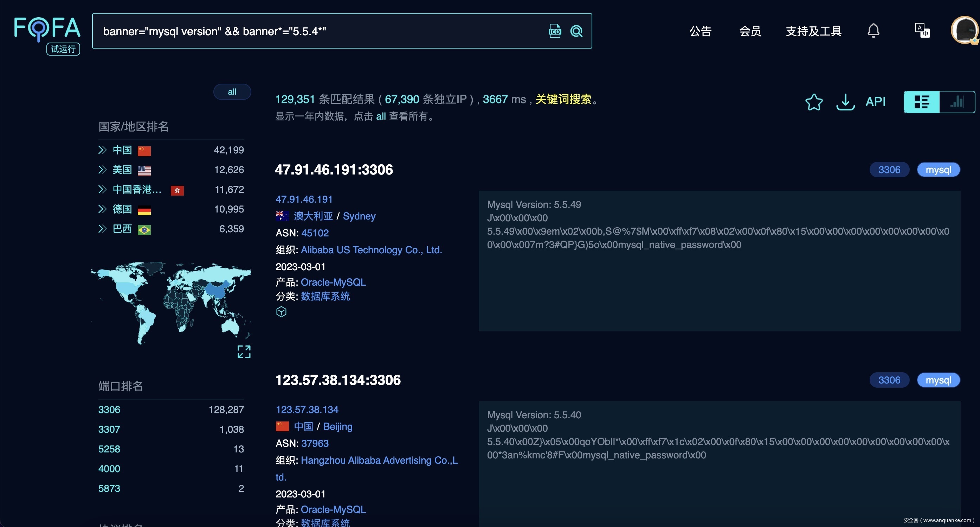Expand the world map fullscreen
Screen dimensions: 980x527
tap(244, 352)
